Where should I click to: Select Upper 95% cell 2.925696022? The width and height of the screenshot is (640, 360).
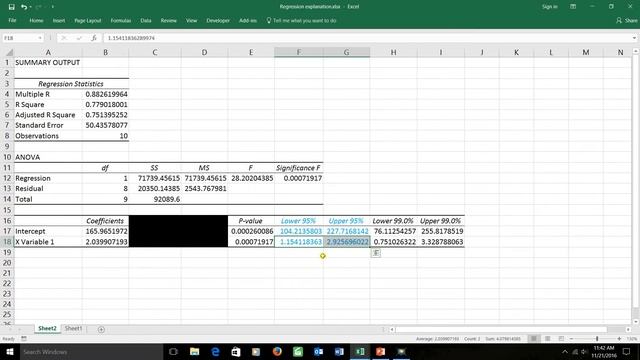coord(347,242)
